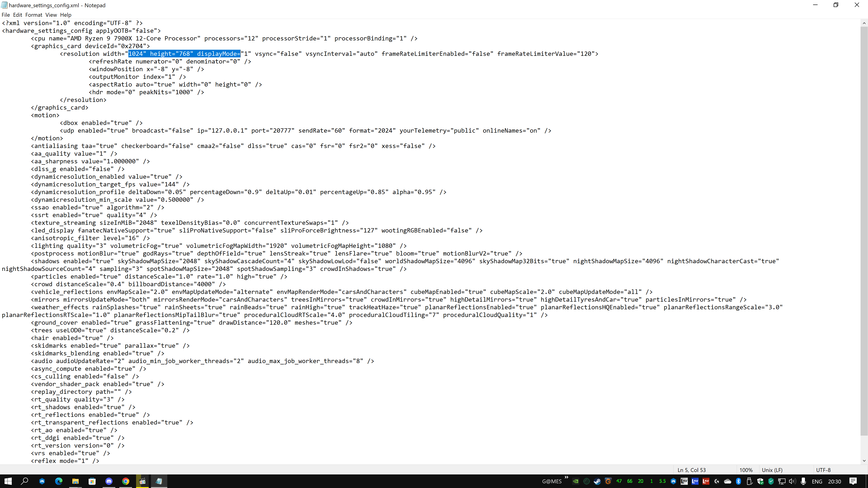868x488 pixels.
Task: Open Discord from the taskbar
Action: [109, 481]
